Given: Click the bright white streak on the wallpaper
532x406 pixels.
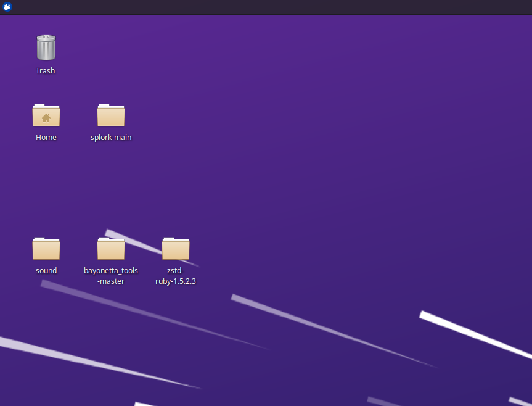Looking at the screenshot, I should click(475, 334).
